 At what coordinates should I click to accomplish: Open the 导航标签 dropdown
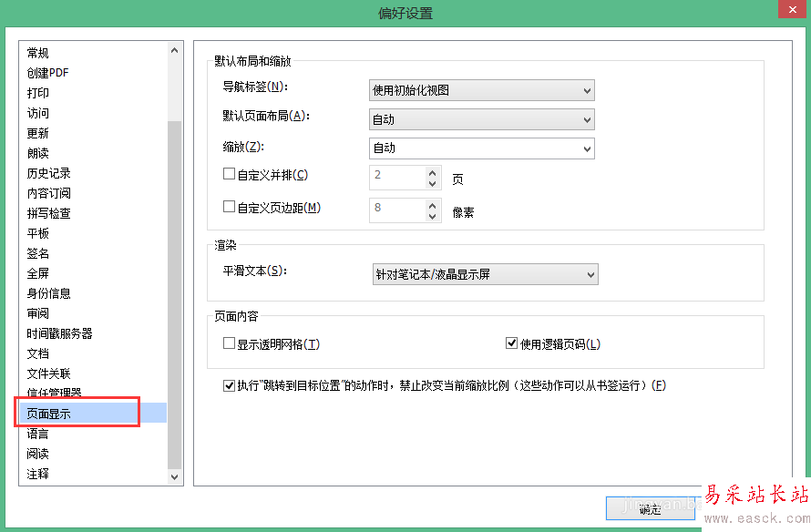point(481,90)
